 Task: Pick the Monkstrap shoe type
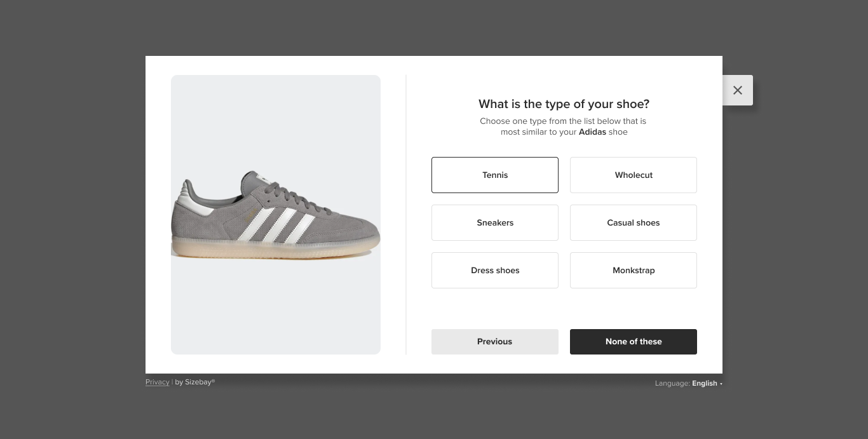click(x=634, y=270)
